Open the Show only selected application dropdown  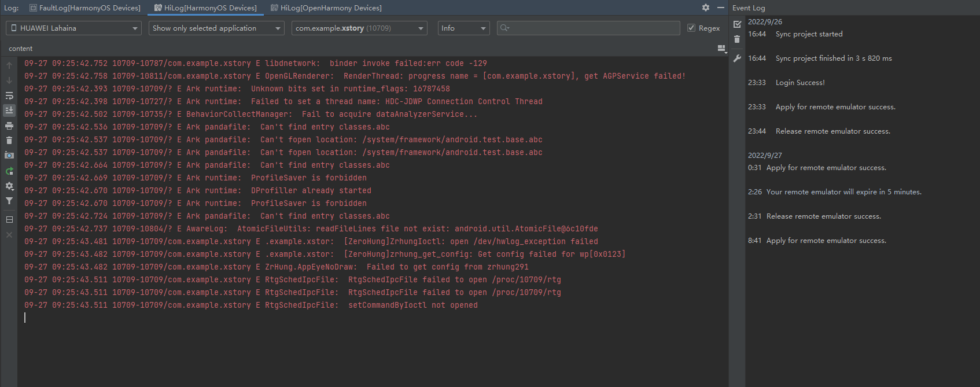[216, 28]
